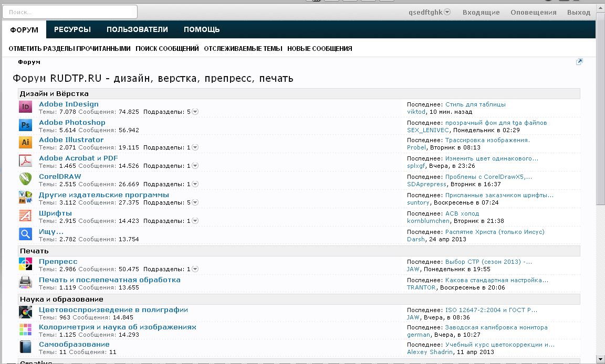Select НОВЫЕ СООБЩЕНИЯ in the submenu
This screenshot has height=364, width=605.
(x=319, y=49)
